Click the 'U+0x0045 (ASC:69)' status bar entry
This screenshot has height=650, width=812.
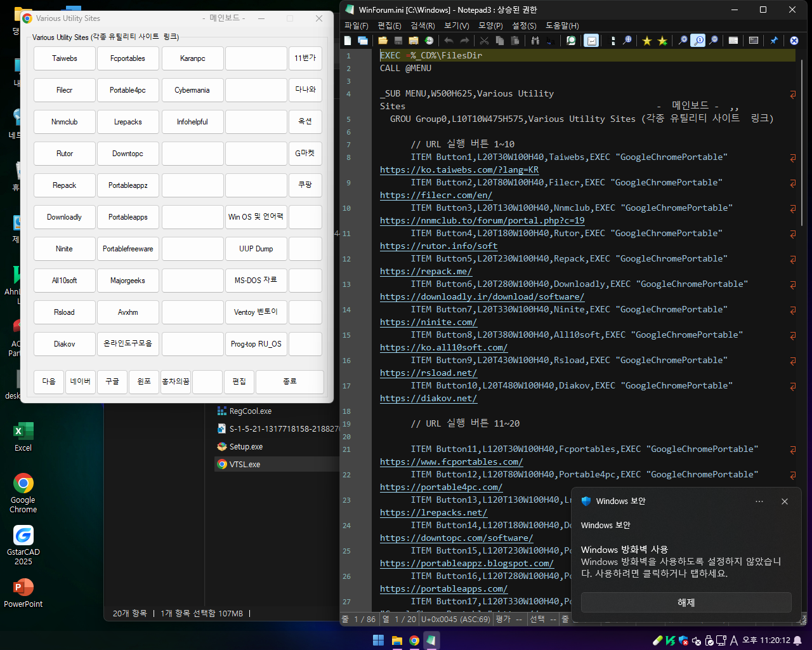[455, 620]
